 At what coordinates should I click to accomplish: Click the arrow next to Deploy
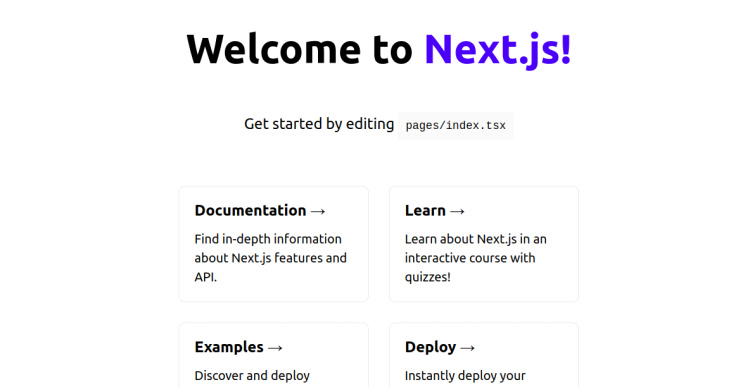pyautogui.click(x=467, y=348)
